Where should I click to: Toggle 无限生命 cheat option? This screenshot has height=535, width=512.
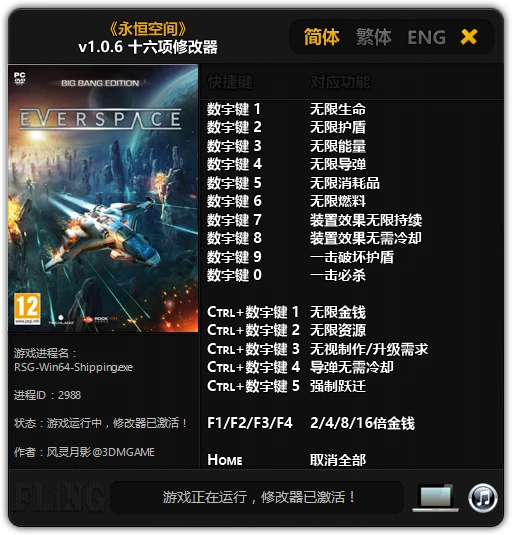pyautogui.click(x=338, y=109)
